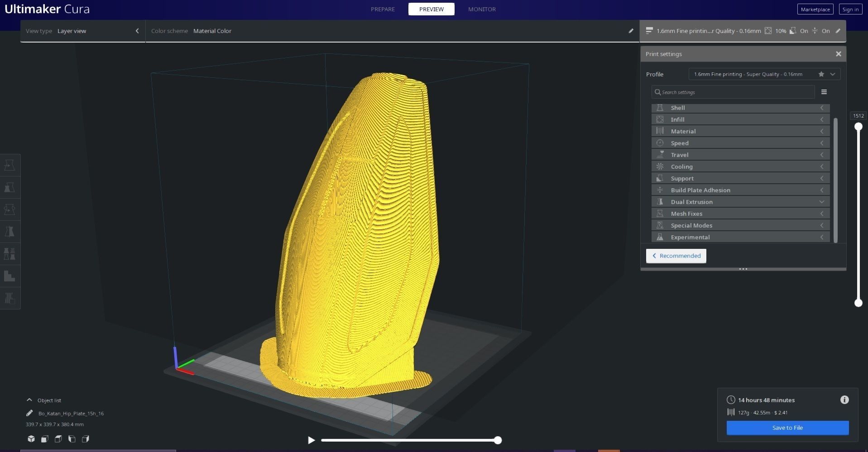Viewport: 868px width, 452px height.
Task: Select the Rotate tool in the left toolbar
Action: coord(10,209)
